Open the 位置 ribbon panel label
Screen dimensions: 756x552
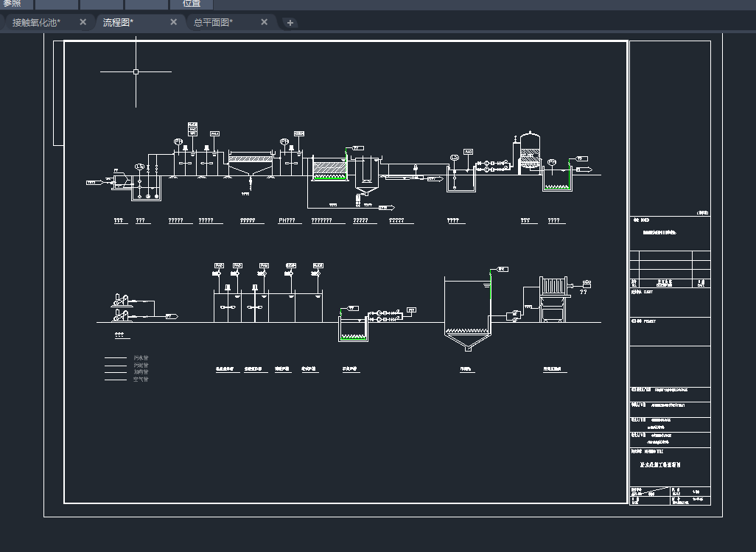[192, 4]
